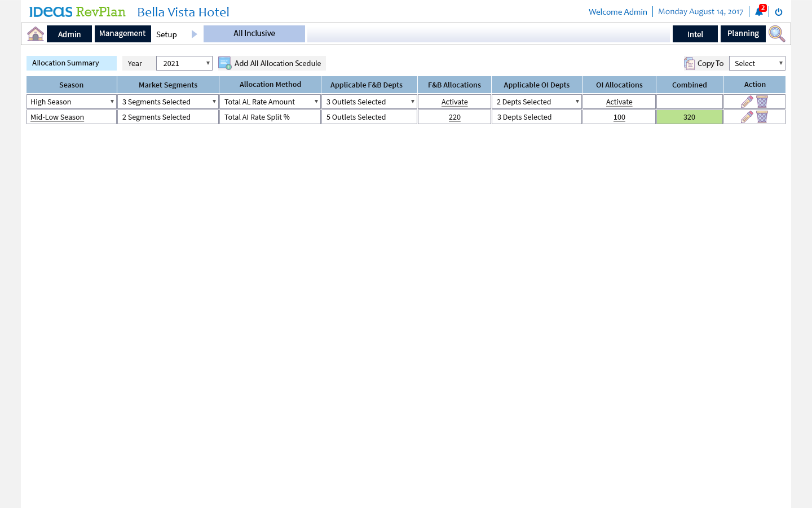The width and height of the screenshot is (812, 508).
Task: Click the home icon in navigation bar
Action: [x=36, y=34]
